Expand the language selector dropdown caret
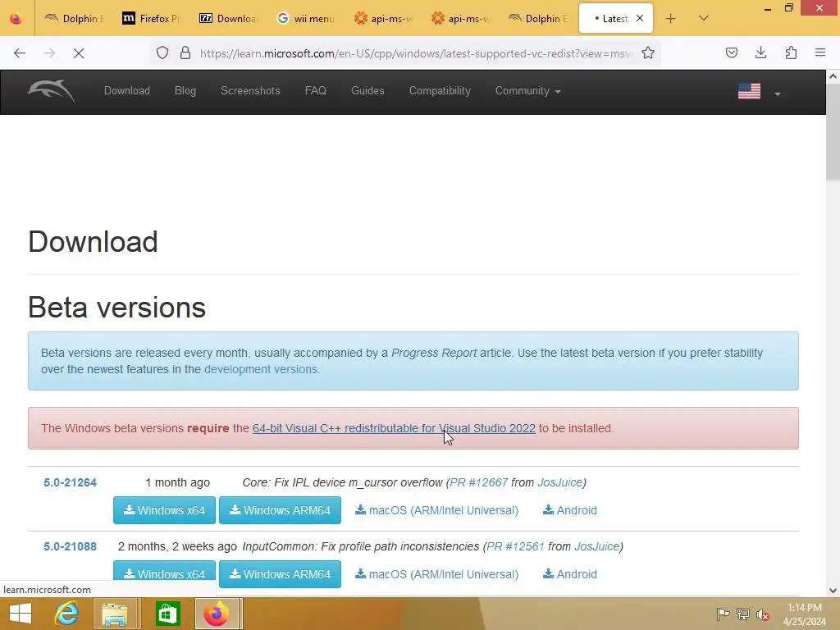 [x=778, y=94]
